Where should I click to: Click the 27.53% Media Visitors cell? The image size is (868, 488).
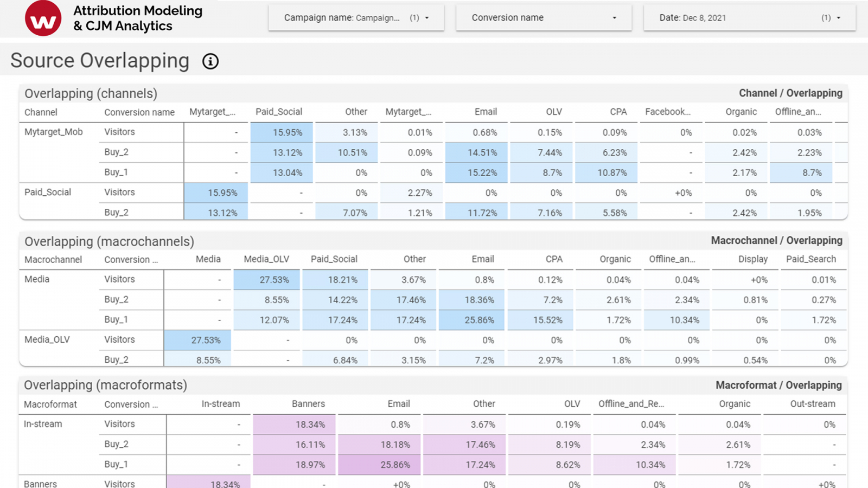267,280
